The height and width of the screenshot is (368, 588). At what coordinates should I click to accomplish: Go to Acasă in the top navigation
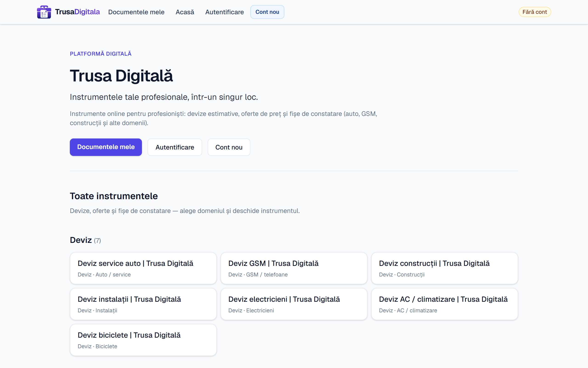185,12
